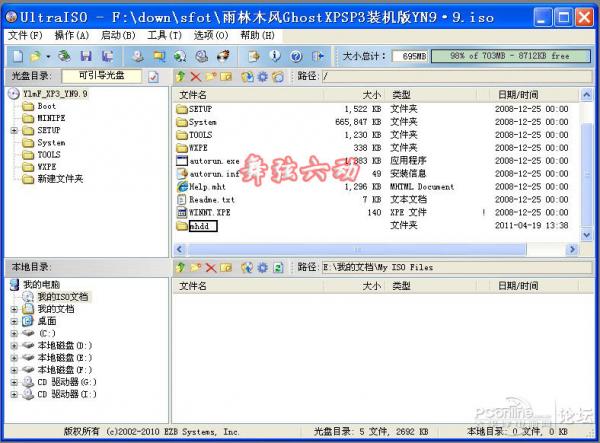Image resolution: width=600 pixels, height=443 pixels.
Task: Click the green Up arrow in local pane
Action: click(181, 267)
